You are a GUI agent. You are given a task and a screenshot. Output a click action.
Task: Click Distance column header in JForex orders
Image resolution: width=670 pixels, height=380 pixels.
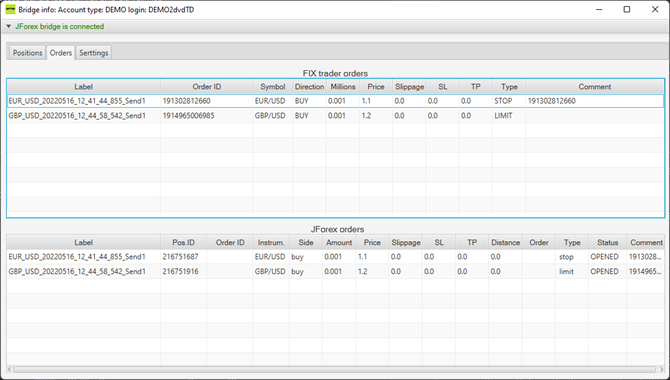[x=505, y=242]
